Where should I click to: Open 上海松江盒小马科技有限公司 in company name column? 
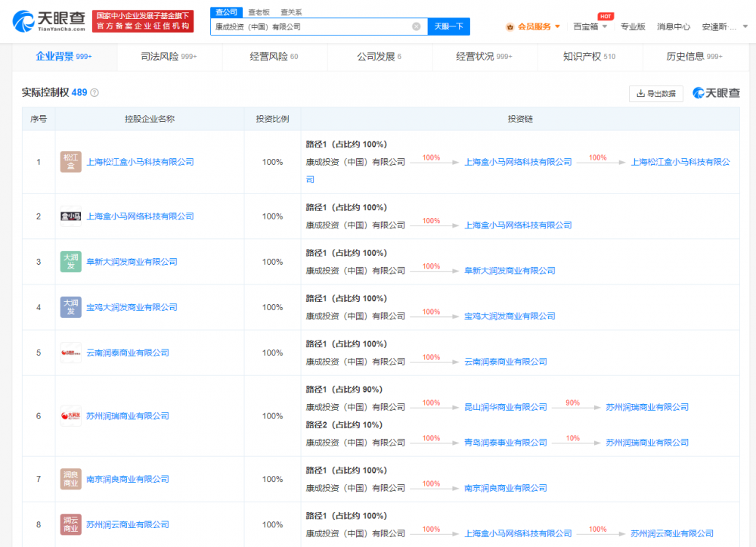point(140,162)
